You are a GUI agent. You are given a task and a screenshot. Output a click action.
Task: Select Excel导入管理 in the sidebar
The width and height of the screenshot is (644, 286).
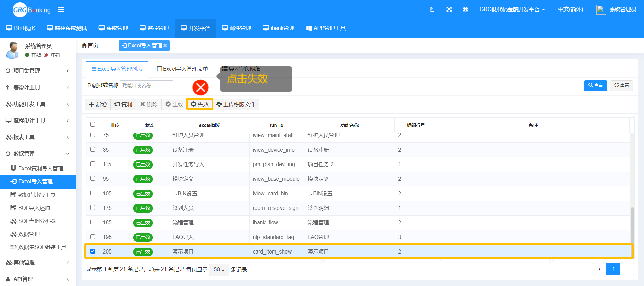click(38, 181)
